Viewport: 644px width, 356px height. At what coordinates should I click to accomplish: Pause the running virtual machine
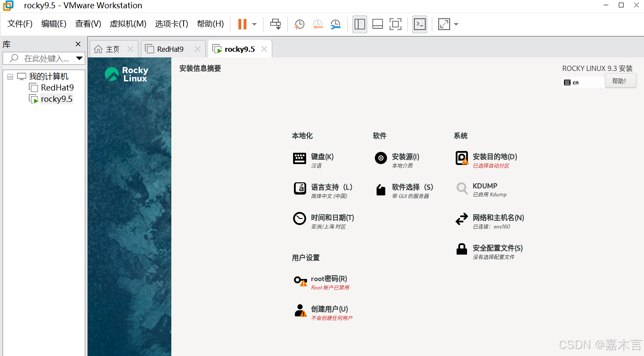pyautogui.click(x=242, y=24)
